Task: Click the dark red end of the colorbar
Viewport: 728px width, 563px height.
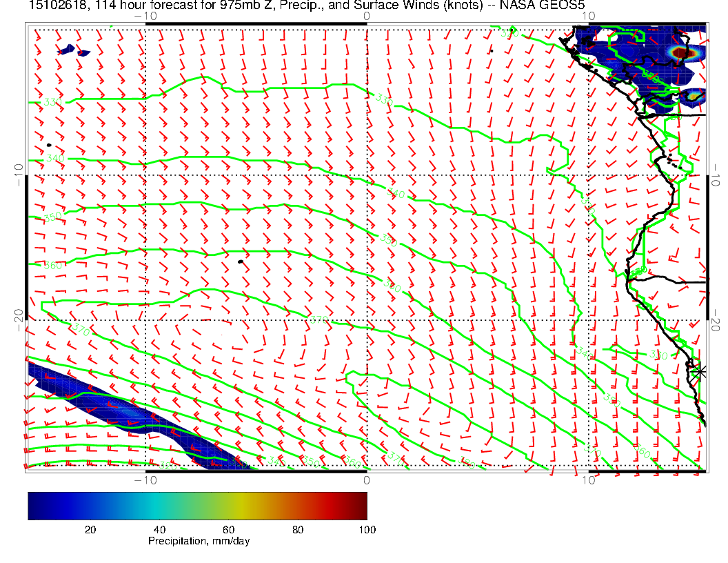Action: pos(362,505)
